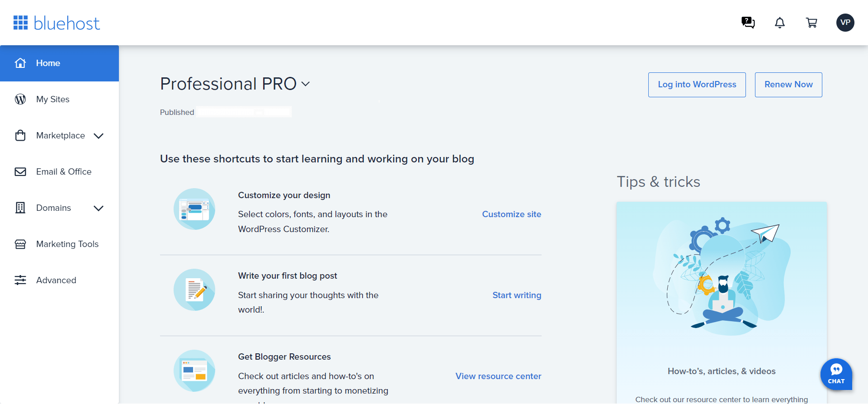Click the Marketing Tools icon
This screenshot has height=404, width=868.
point(20,244)
